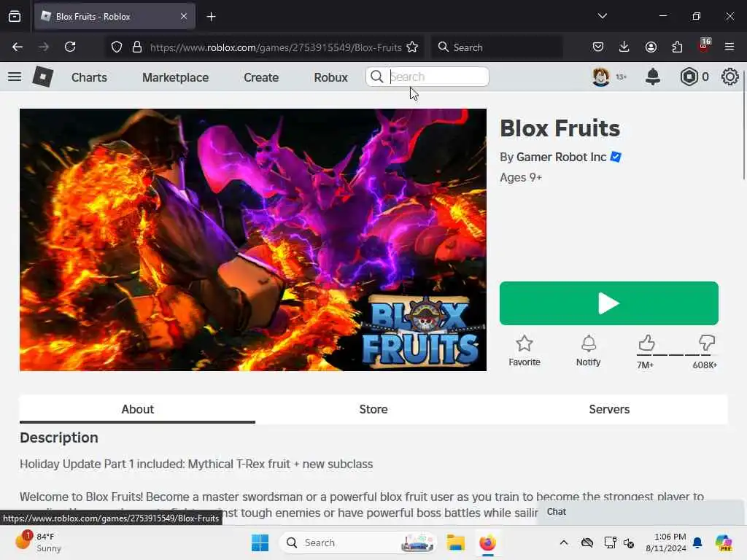
Task: Close the Blox Fruits browser tab
Action: 184,17
